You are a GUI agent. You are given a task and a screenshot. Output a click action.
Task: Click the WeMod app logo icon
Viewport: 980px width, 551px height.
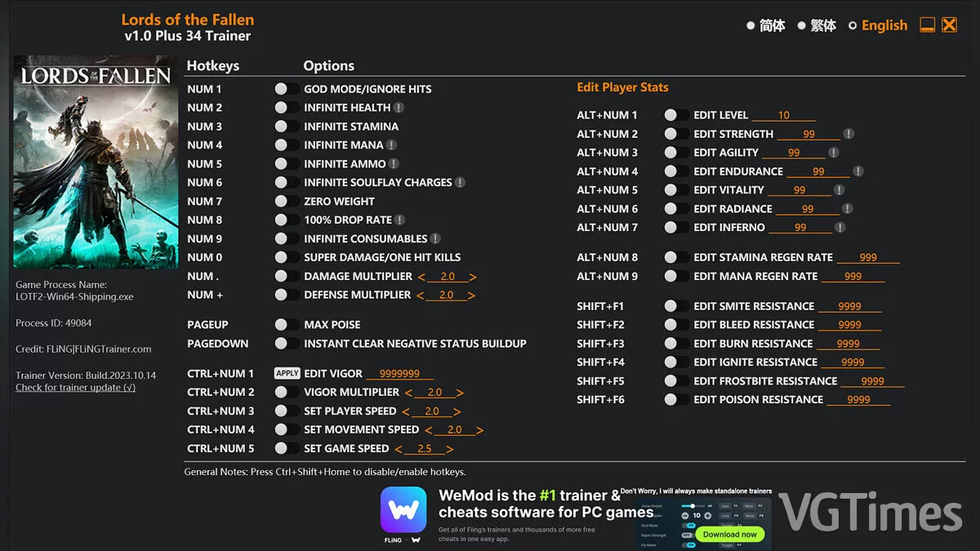click(x=403, y=510)
